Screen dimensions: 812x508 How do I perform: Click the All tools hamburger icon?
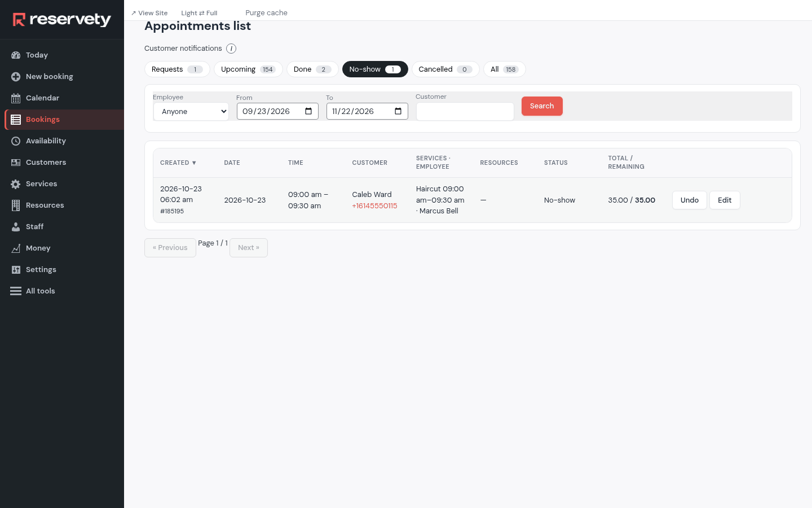tap(16, 291)
